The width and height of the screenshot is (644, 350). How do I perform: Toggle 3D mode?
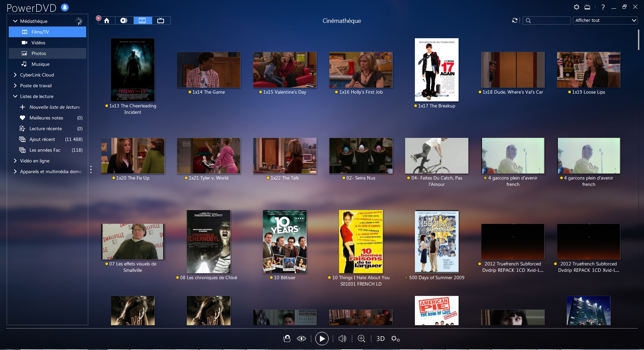(x=380, y=339)
